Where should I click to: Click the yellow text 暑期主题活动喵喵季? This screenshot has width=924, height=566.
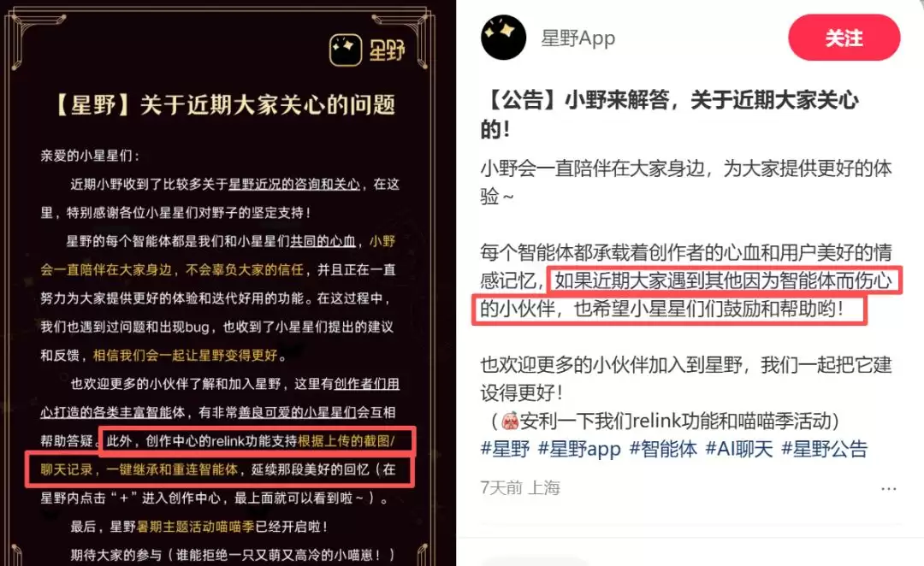pos(195,527)
